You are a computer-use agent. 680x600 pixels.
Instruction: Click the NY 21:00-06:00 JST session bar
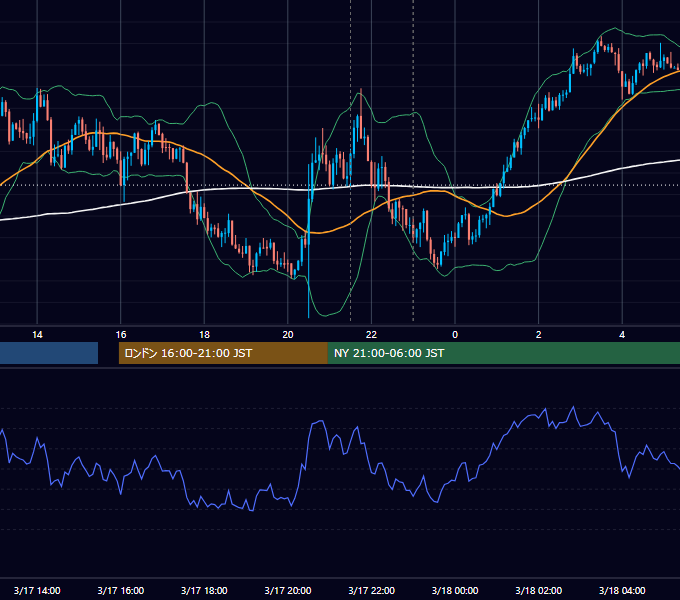point(503,353)
